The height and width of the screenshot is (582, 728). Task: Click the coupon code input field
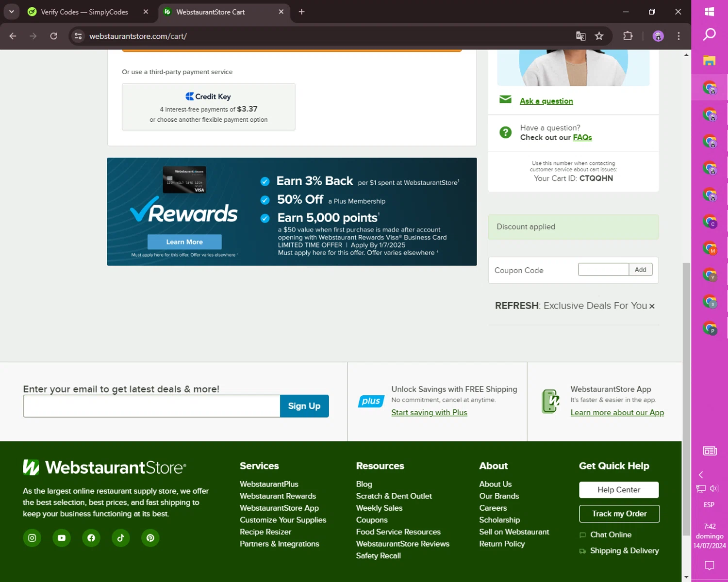click(x=603, y=270)
